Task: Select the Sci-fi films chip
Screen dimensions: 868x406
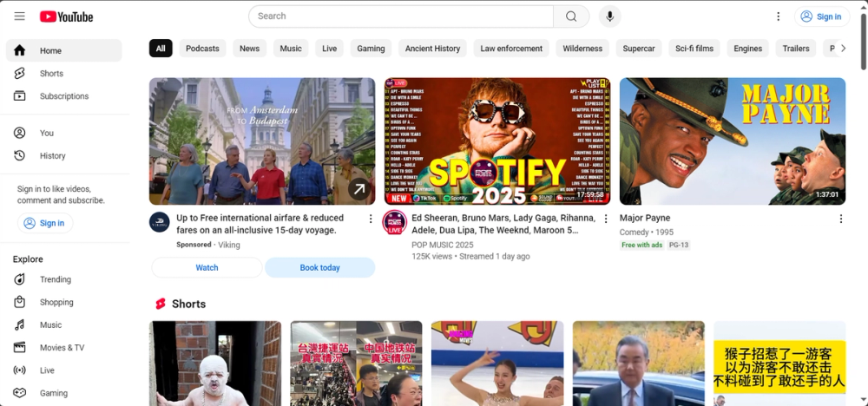Action: 694,48
